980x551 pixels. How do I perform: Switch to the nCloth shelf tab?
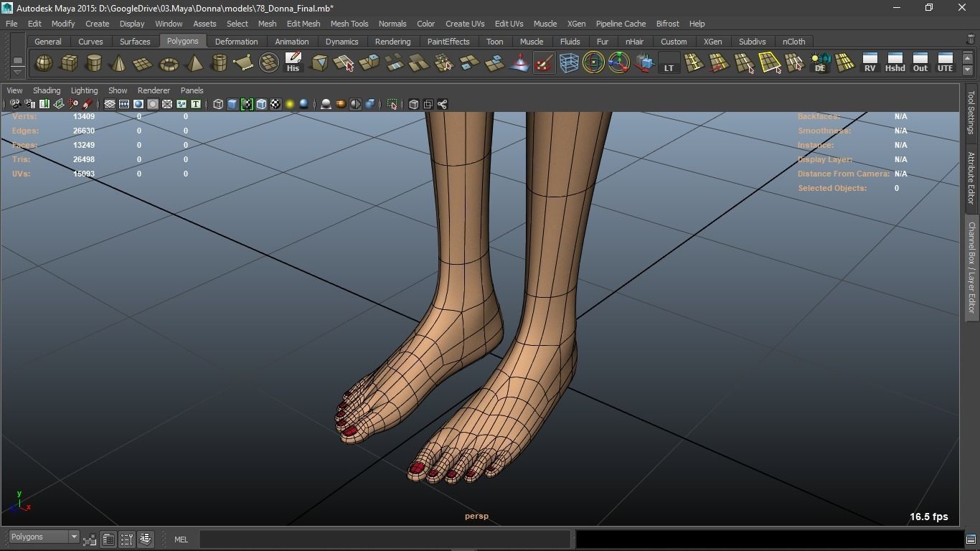point(793,42)
